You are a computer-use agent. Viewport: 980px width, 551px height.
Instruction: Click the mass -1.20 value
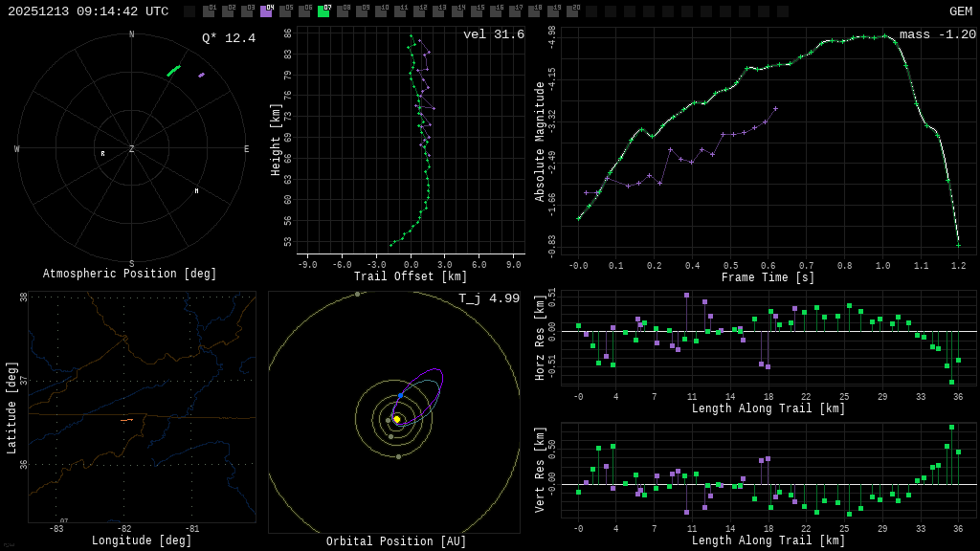tap(938, 34)
